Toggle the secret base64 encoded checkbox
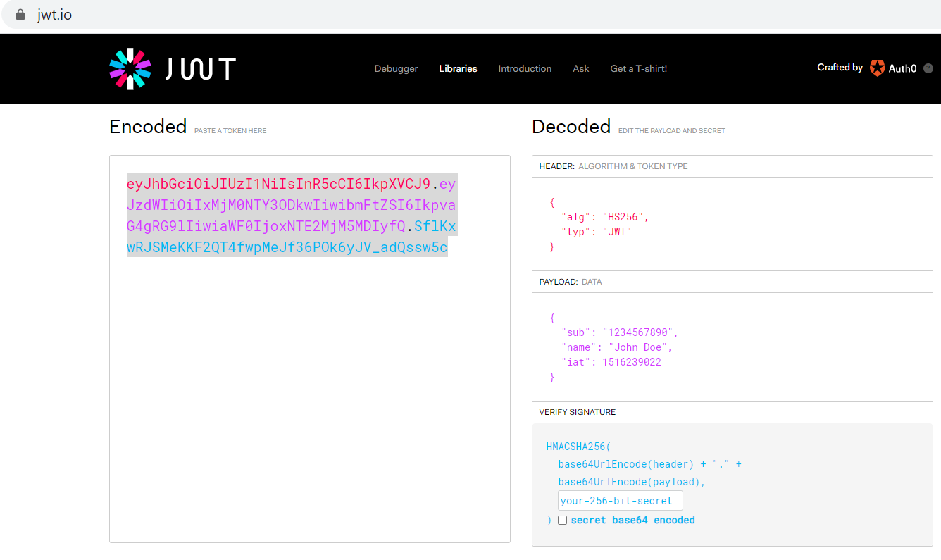This screenshot has width=941, height=560. [562, 520]
